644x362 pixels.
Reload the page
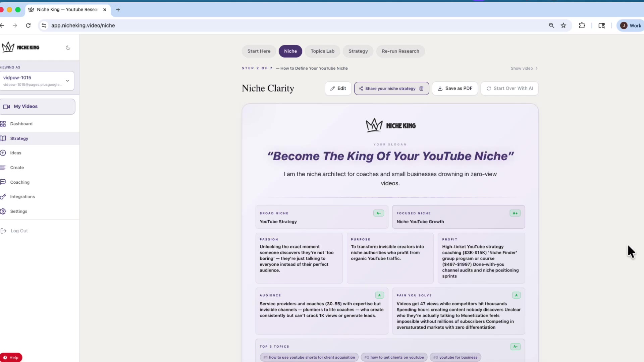[x=28, y=25]
